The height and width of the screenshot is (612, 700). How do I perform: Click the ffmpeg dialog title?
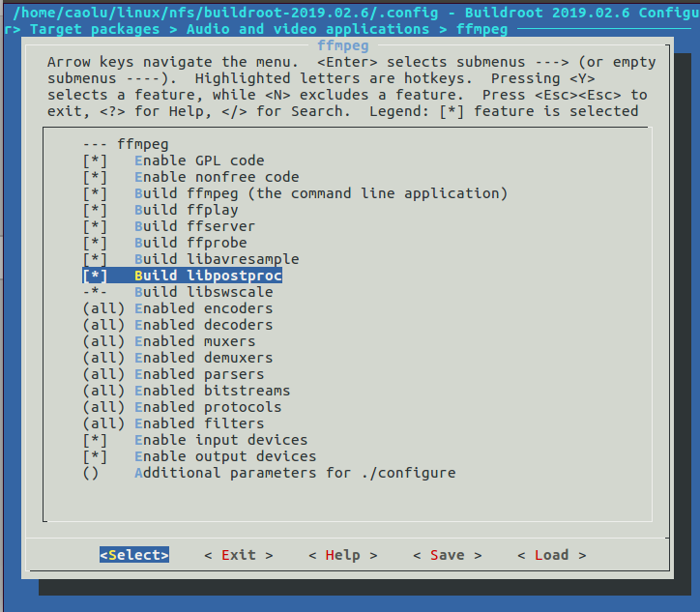[x=343, y=45]
